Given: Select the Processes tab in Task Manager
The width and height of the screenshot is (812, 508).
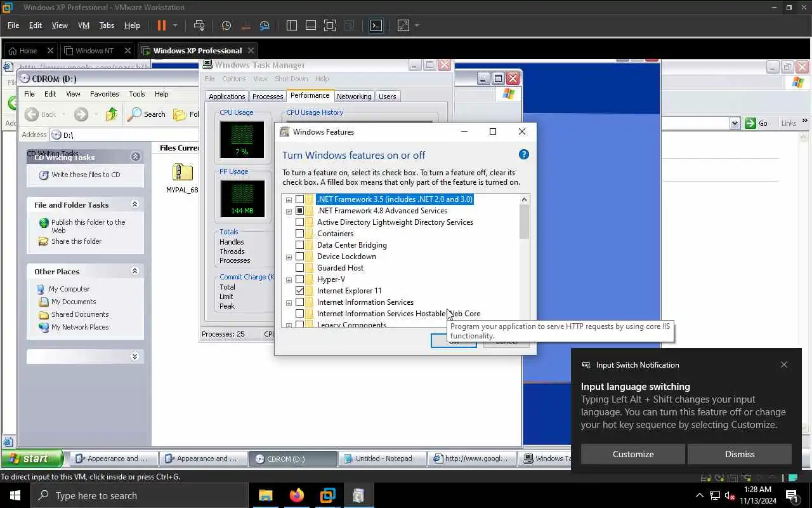Looking at the screenshot, I should tap(268, 97).
